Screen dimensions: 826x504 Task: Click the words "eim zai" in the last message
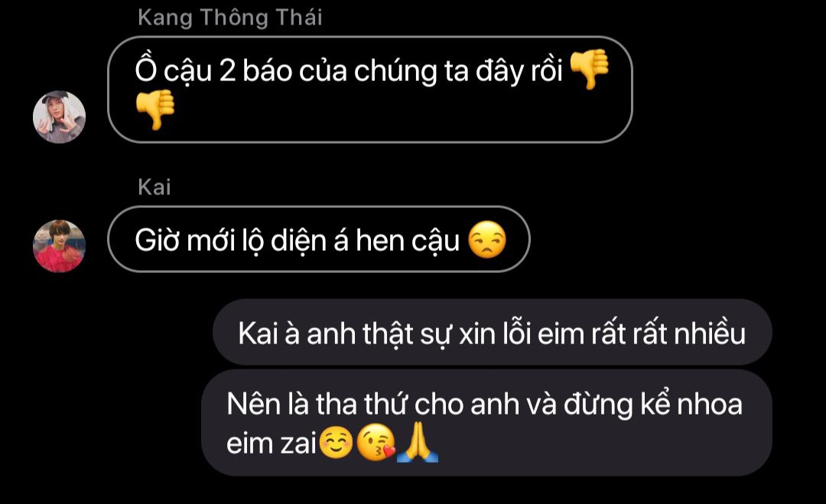click(x=272, y=444)
